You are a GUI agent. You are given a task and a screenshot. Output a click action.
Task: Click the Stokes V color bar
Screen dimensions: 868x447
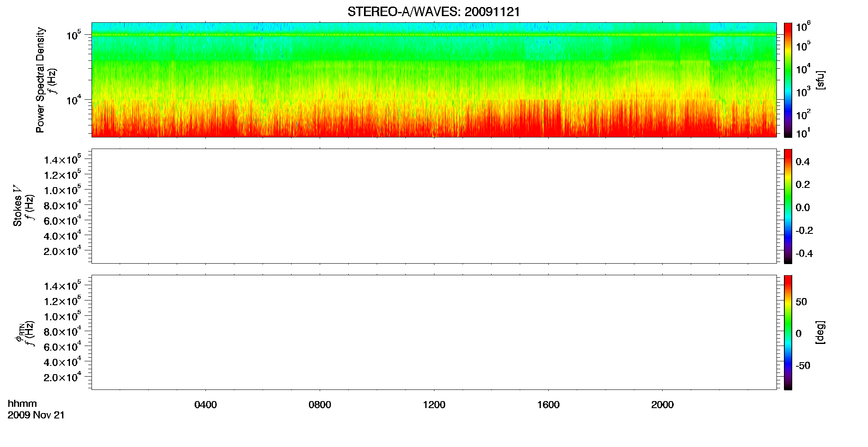(x=788, y=206)
